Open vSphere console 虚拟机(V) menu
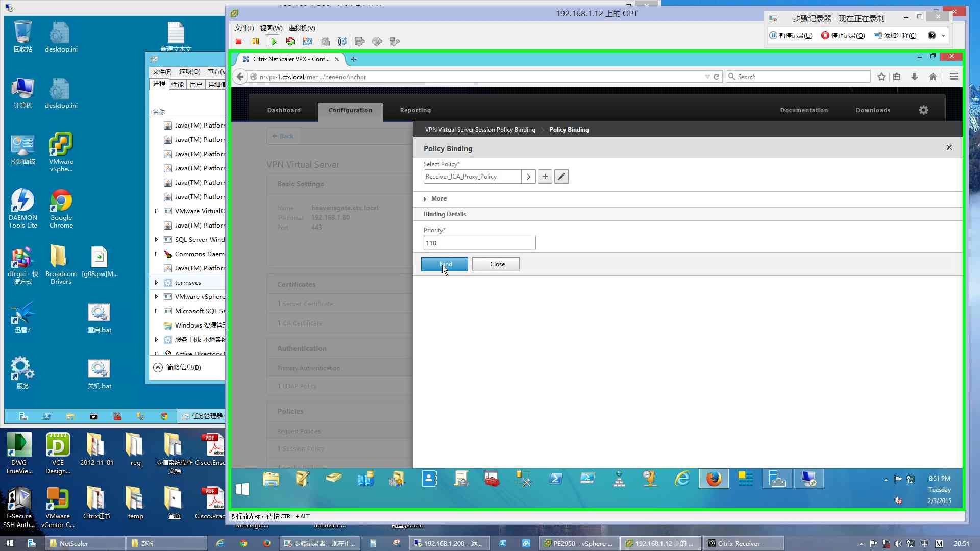The width and height of the screenshot is (980, 551). coord(302,28)
